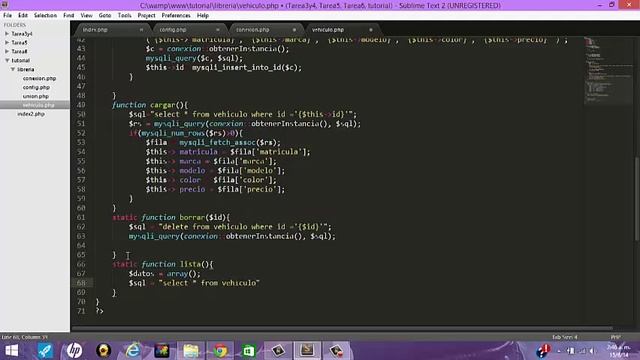Close the conexion.php tab
This screenshot has height=360, width=640.
tap(294, 30)
